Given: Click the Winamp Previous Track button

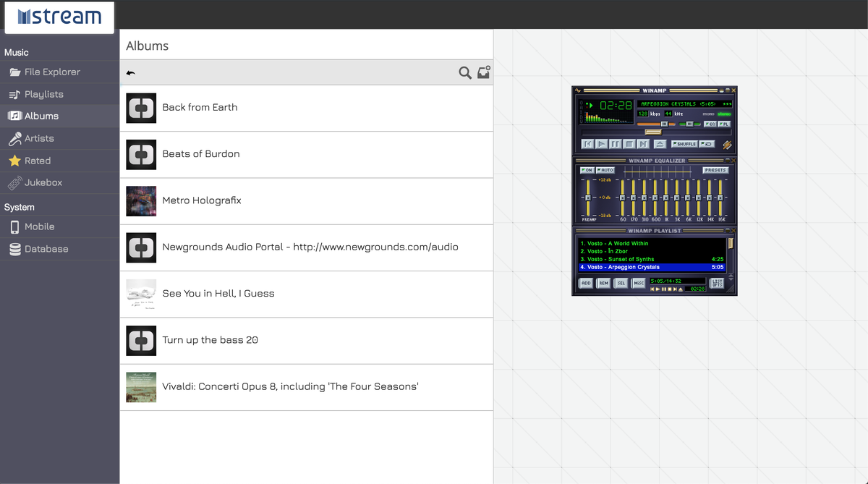Looking at the screenshot, I should tap(587, 144).
